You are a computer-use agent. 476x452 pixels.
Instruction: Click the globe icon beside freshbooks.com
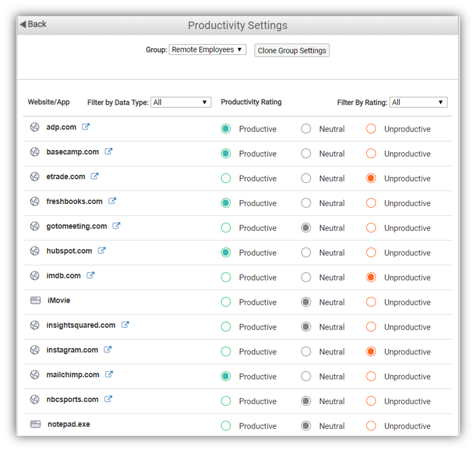(x=34, y=201)
